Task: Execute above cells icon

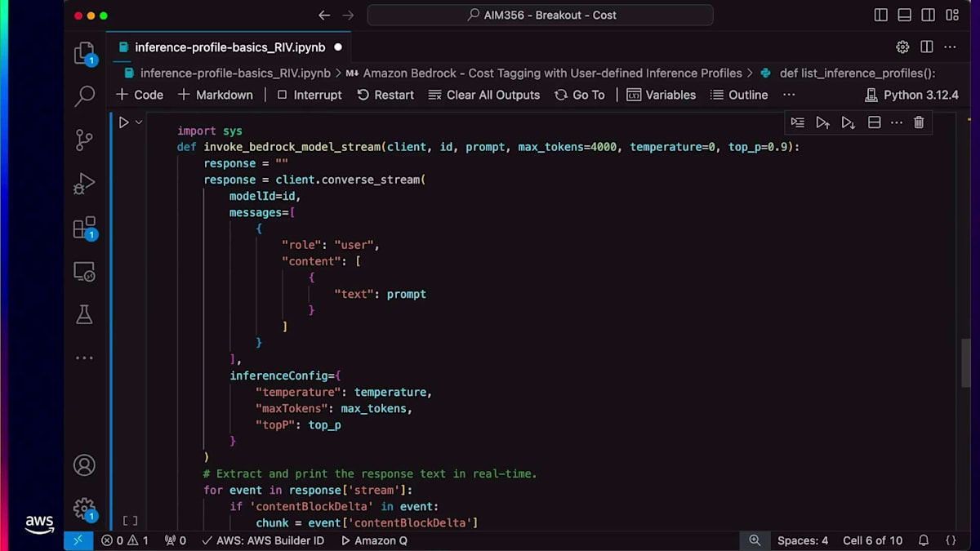Action: coord(823,122)
